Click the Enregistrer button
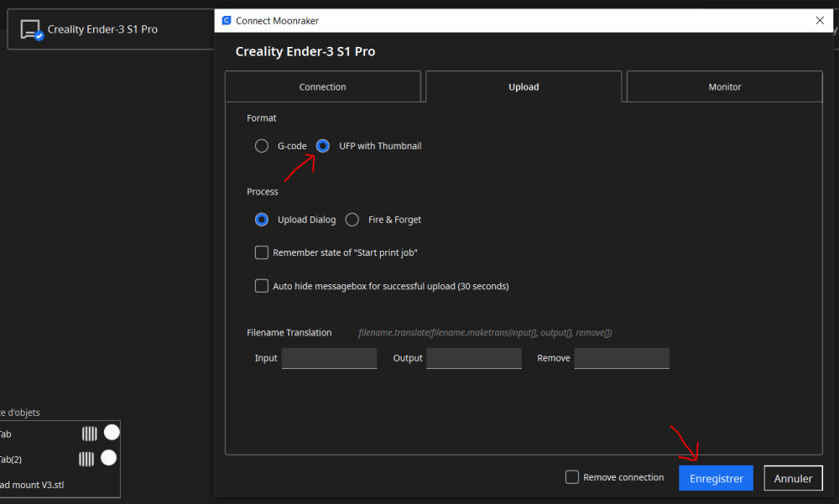This screenshot has width=839, height=504. [716, 478]
